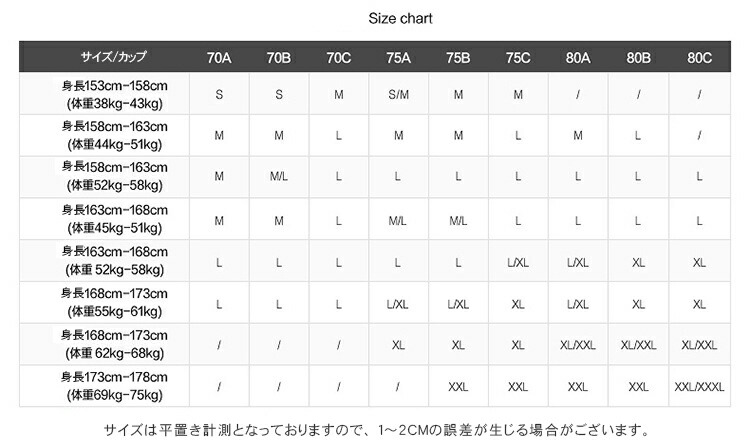Select the 70B column header
The image size is (750, 448).
tap(279, 58)
